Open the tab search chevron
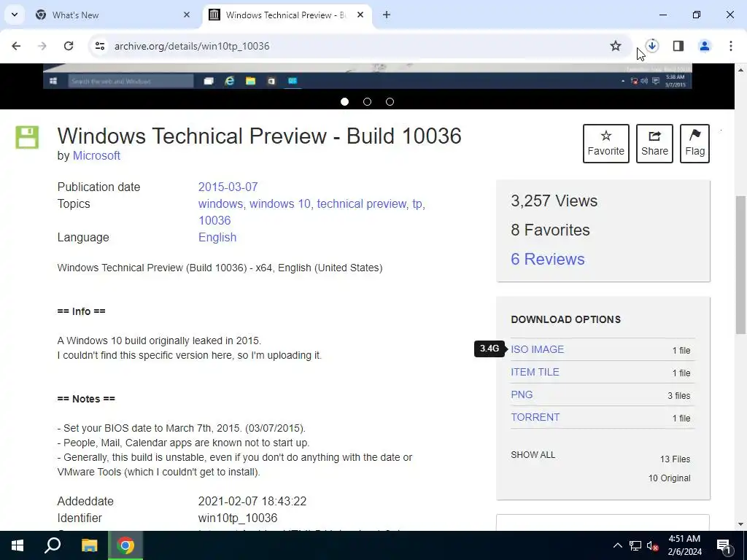This screenshot has height=560, width=747. pyautogui.click(x=15, y=15)
